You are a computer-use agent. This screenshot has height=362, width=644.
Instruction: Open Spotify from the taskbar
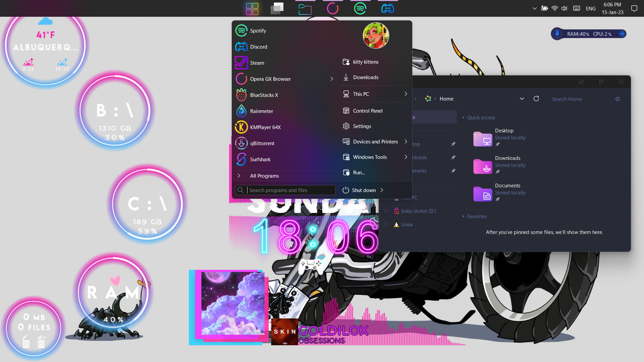click(360, 8)
